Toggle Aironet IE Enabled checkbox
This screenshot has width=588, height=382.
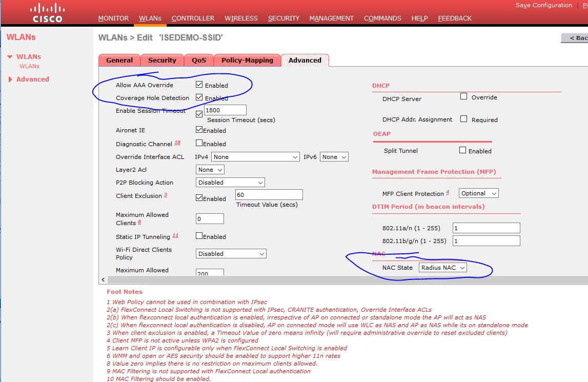(199, 130)
